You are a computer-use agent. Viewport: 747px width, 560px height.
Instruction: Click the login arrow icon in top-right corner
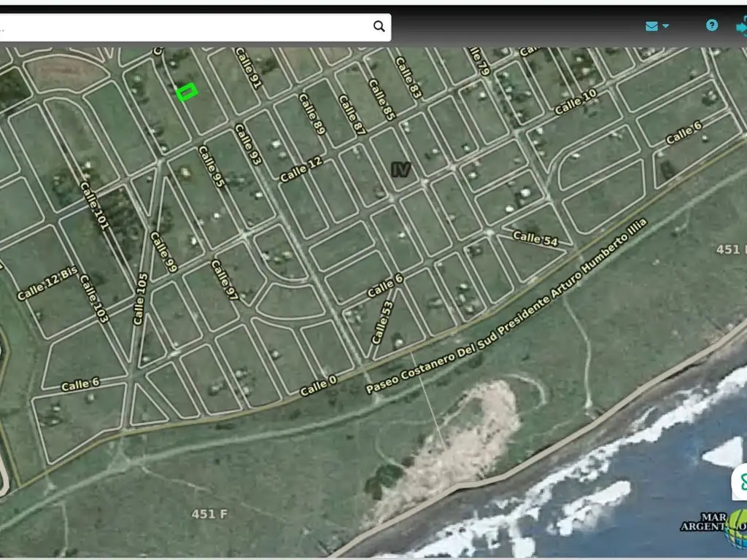tap(740, 26)
